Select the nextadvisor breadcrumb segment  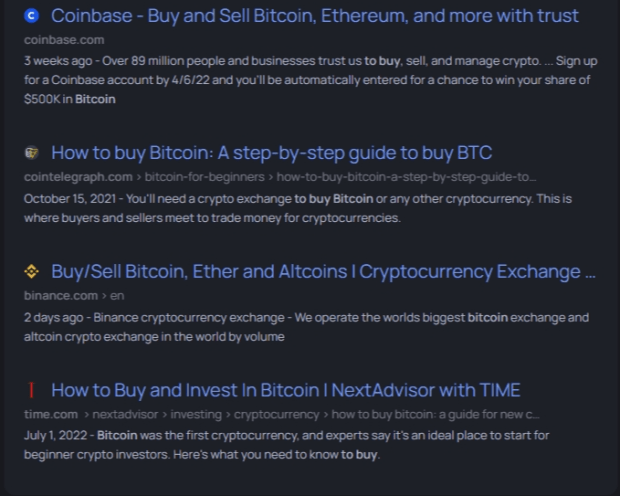click(126, 413)
